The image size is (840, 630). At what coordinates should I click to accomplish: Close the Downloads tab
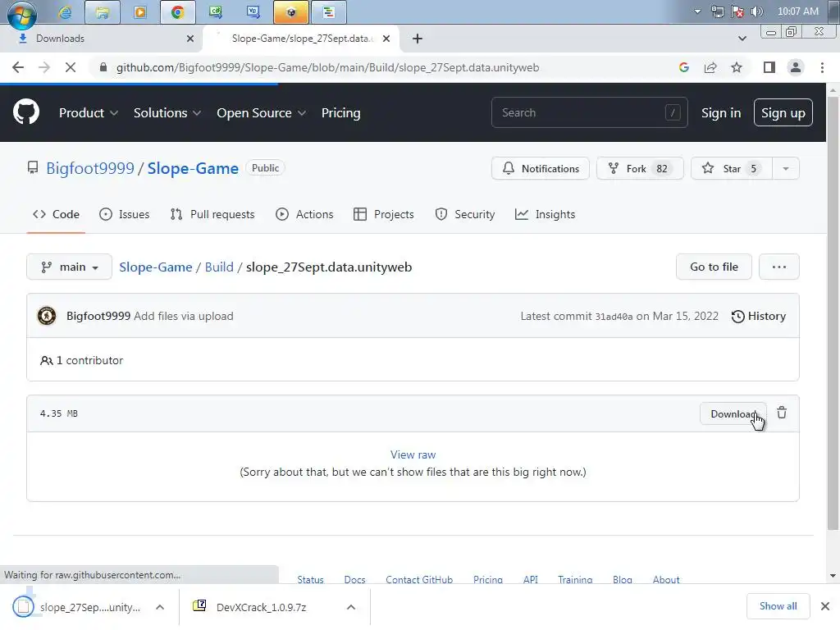[x=190, y=39]
